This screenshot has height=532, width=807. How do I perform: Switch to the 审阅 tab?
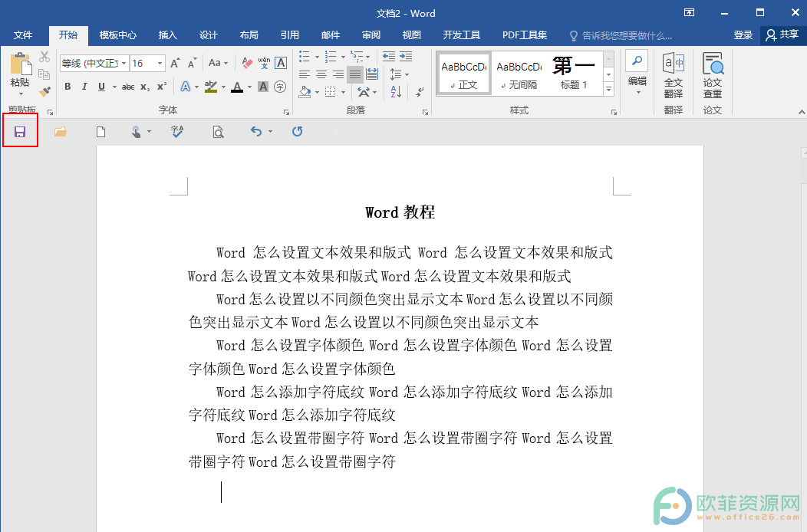coord(371,35)
